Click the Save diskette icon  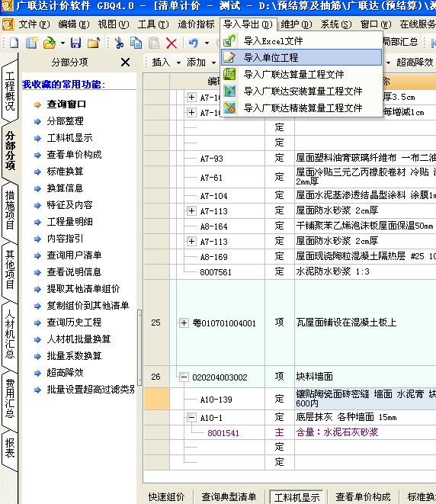(x=75, y=43)
